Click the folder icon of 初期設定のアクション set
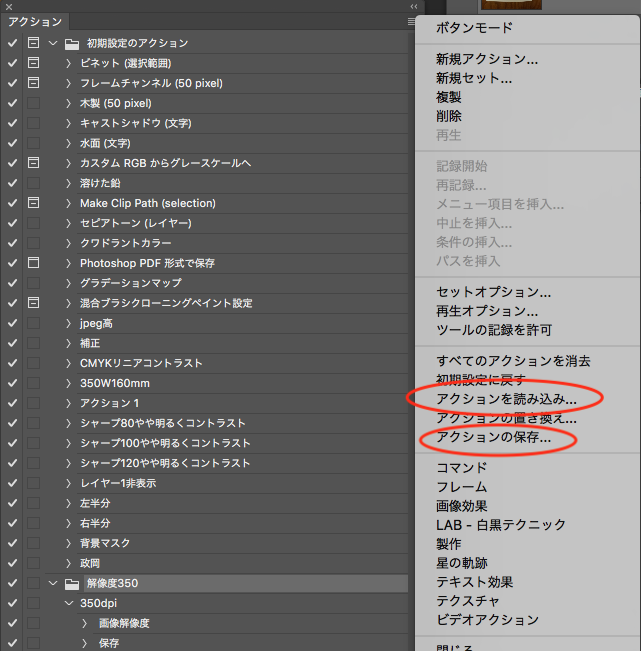 tap(71, 43)
